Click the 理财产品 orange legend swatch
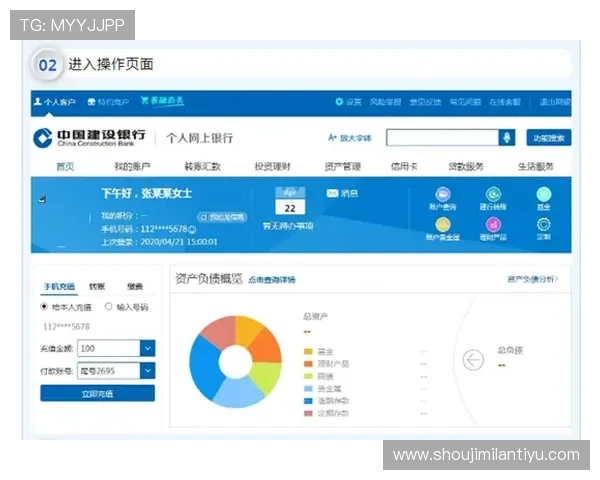 [x=308, y=364]
